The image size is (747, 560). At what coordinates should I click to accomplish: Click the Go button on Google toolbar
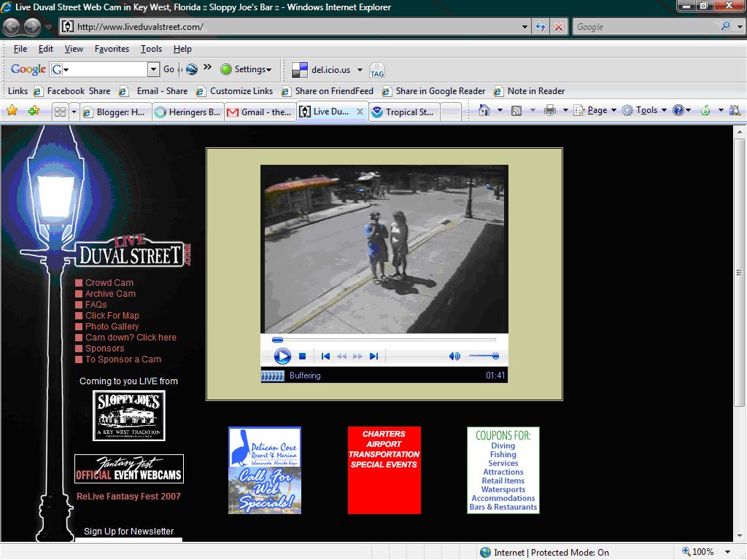pyautogui.click(x=169, y=69)
